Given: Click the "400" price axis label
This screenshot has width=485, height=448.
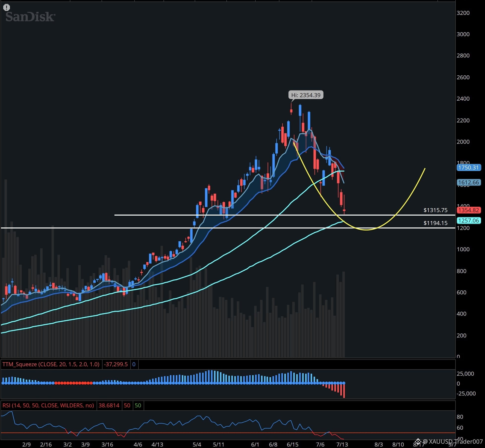Looking at the screenshot, I should click(461, 314).
